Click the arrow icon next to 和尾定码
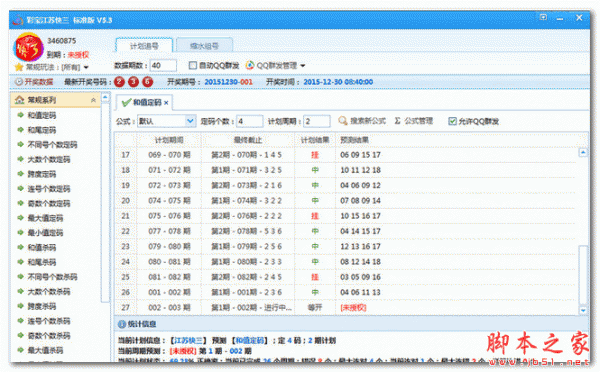This screenshot has width=600, height=372. coord(20,130)
